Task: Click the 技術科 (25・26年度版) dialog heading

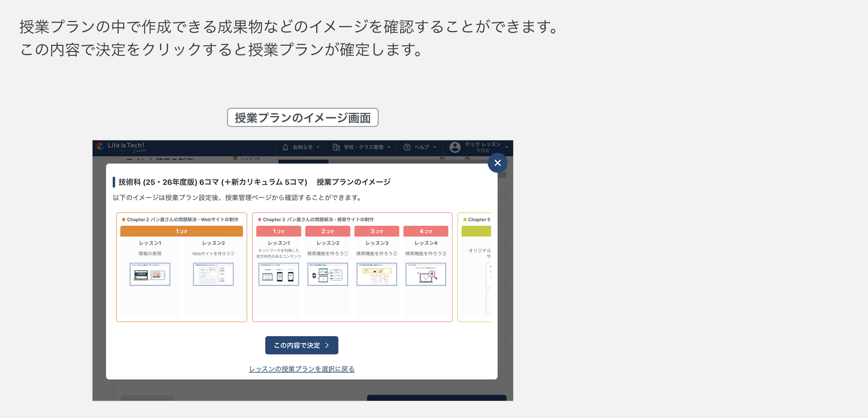Action: pos(254,182)
